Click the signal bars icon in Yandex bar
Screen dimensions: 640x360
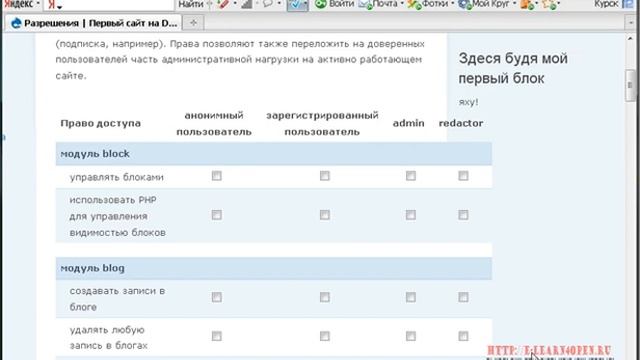point(247,4)
